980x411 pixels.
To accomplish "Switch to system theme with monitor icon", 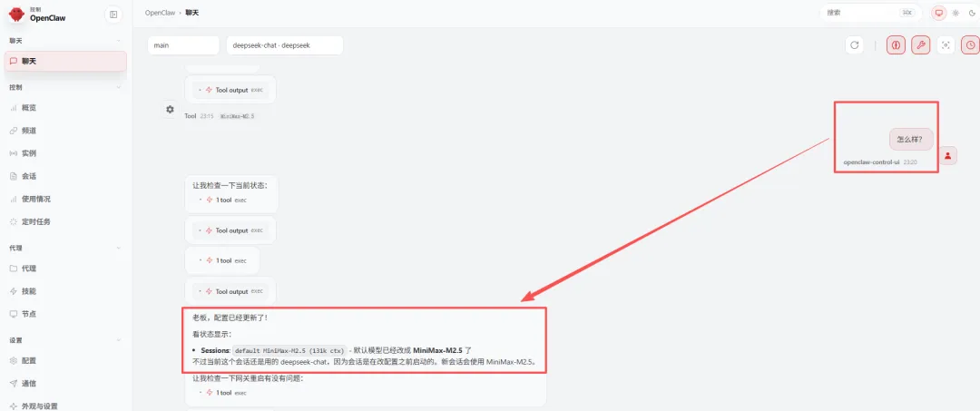I will tap(939, 13).
